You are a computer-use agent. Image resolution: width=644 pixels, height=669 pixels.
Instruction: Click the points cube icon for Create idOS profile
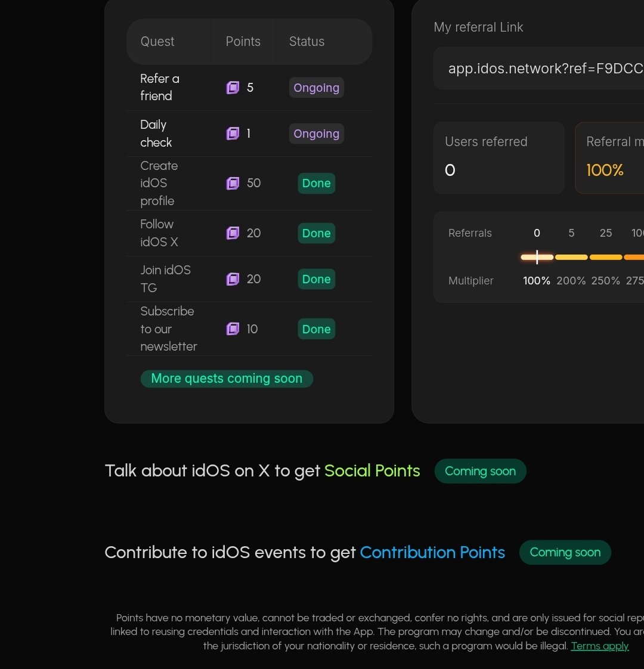click(x=233, y=184)
